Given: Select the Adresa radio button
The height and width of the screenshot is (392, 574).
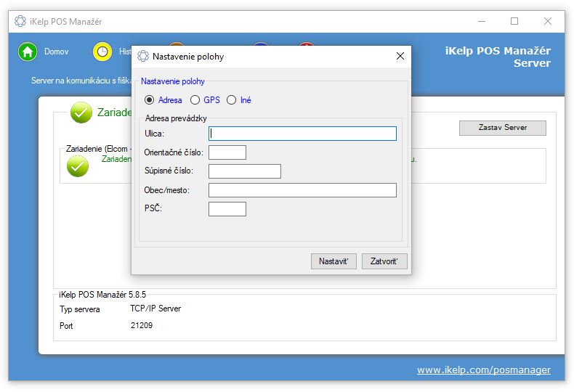Looking at the screenshot, I should point(150,100).
